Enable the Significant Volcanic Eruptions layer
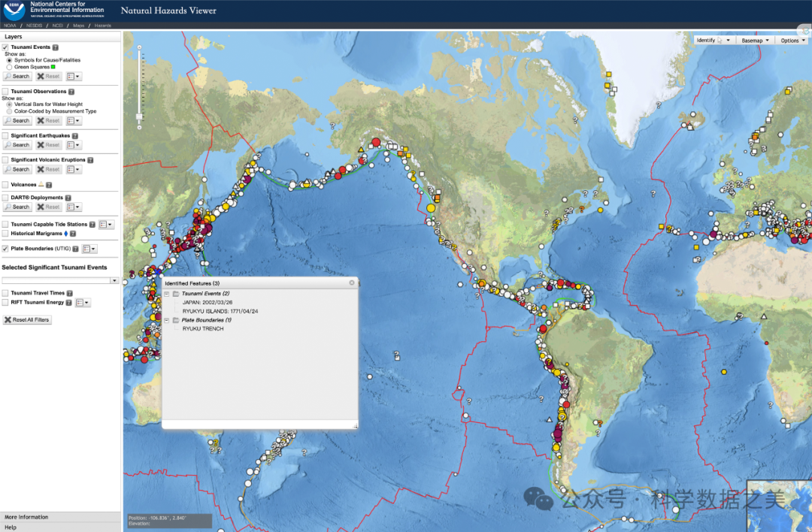This screenshot has height=532, width=812. pos(5,160)
